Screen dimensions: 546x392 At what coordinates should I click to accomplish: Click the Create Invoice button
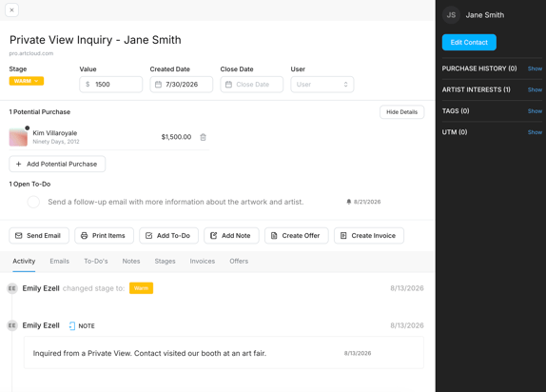369,236
